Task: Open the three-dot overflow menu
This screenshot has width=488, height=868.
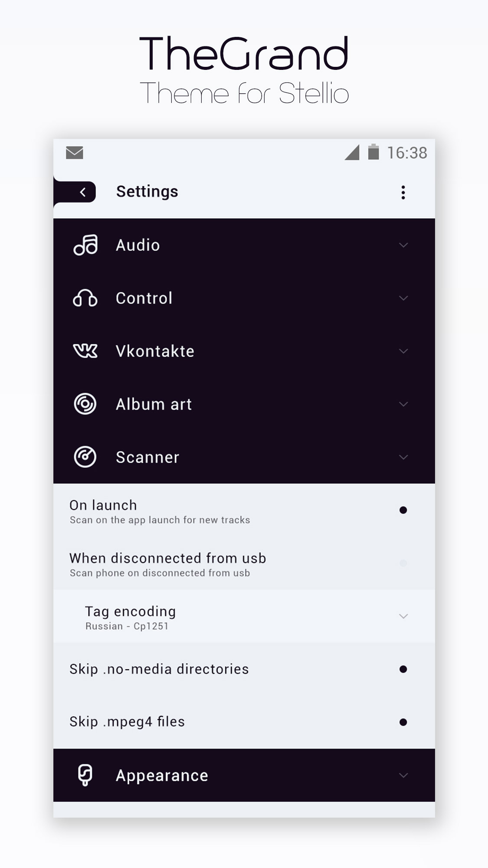Action: (403, 192)
